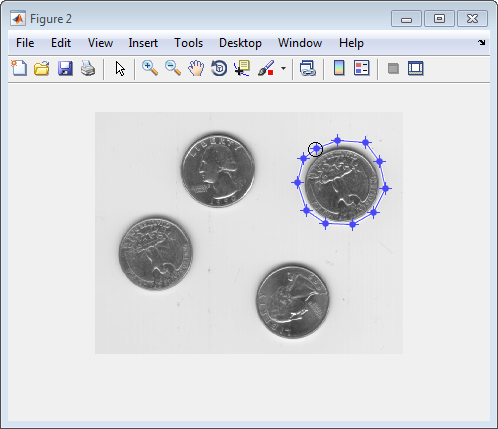Expand the brush color dropdown arrow
This screenshot has width=498, height=429.
pyautogui.click(x=283, y=69)
